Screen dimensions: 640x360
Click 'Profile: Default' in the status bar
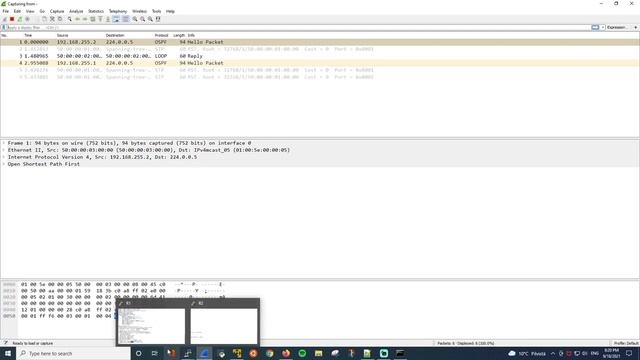coord(626,343)
